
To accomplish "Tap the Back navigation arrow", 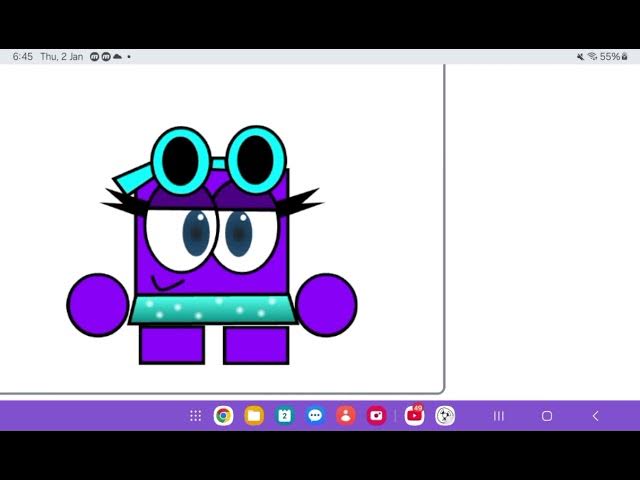I will tap(596, 416).
